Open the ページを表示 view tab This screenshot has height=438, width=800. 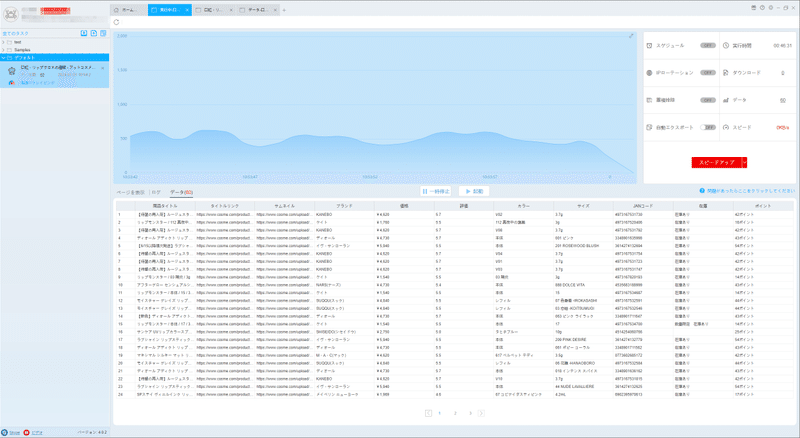tap(131, 192)
